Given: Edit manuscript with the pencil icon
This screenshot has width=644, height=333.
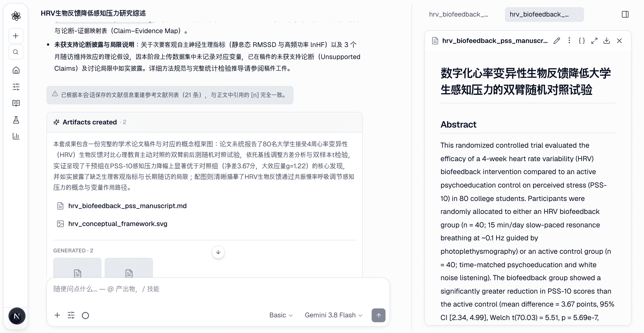Looking at the screenshot, I should point(557,41).
